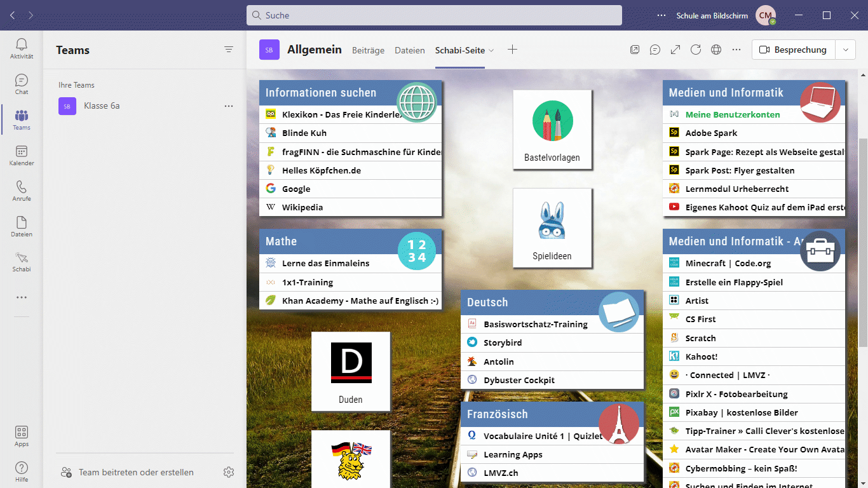868x488 pixels.
Task: Open Minecraft Code.org link
Action: [x=754, y=263]
